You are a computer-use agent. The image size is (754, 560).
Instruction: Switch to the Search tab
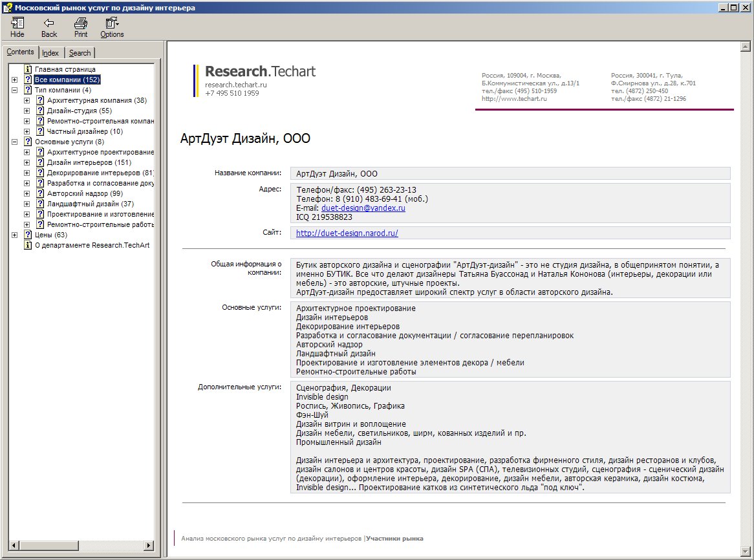pos(80,53)
